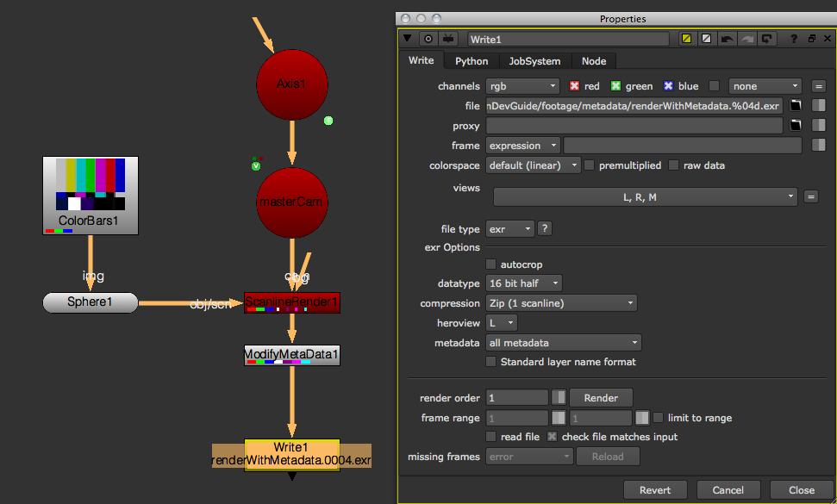
Task: Open the metadata all metadata dropdown
Action: tap(564, 343)
